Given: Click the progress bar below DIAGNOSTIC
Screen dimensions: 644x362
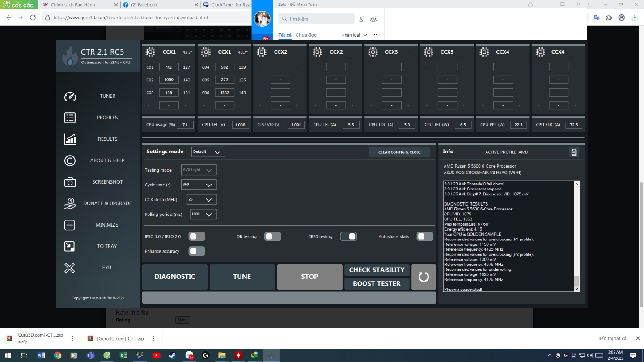Looking at the screenshot, I should click(289, 298).
